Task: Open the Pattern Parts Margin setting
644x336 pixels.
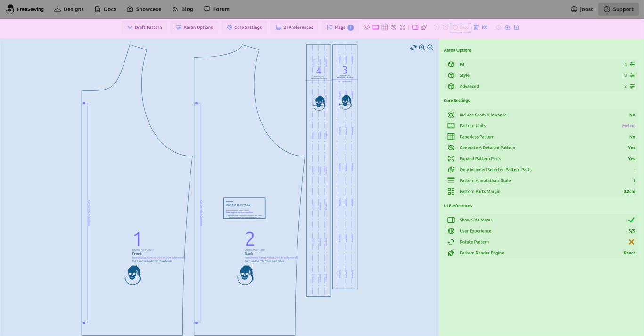Action: tap(541, 191)
